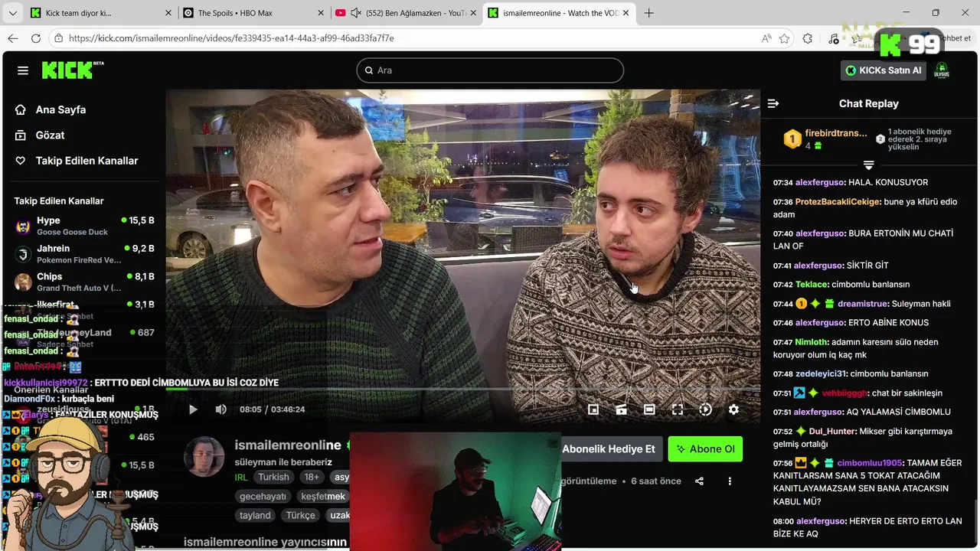Select the Türkçe tag
Screen dimensions: 980x551
[x=301, y=515]
